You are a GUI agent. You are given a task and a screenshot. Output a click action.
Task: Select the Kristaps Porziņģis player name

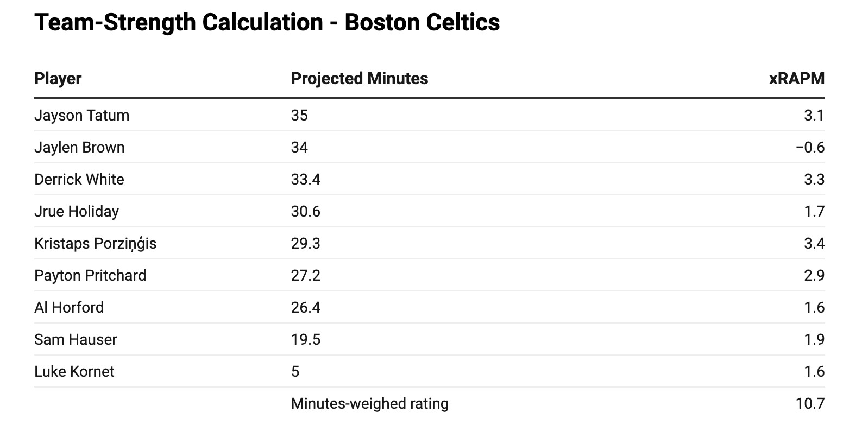(x=95, y=244)
